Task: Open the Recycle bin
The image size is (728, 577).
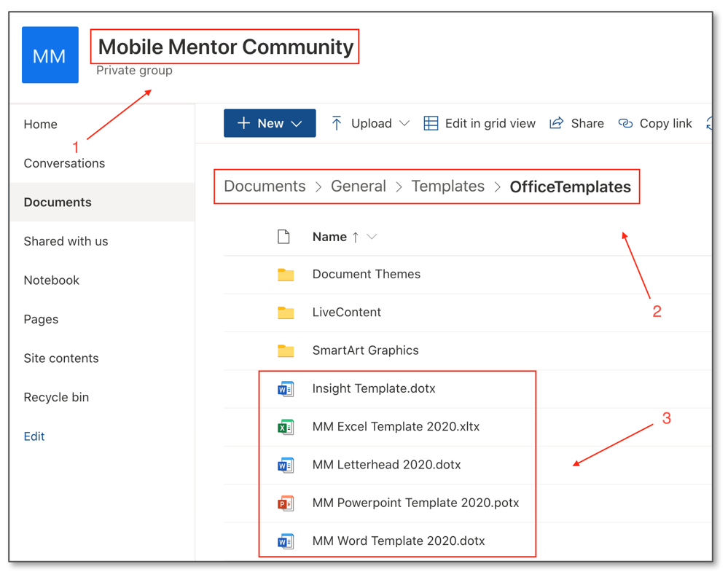Action: (56, 397)
